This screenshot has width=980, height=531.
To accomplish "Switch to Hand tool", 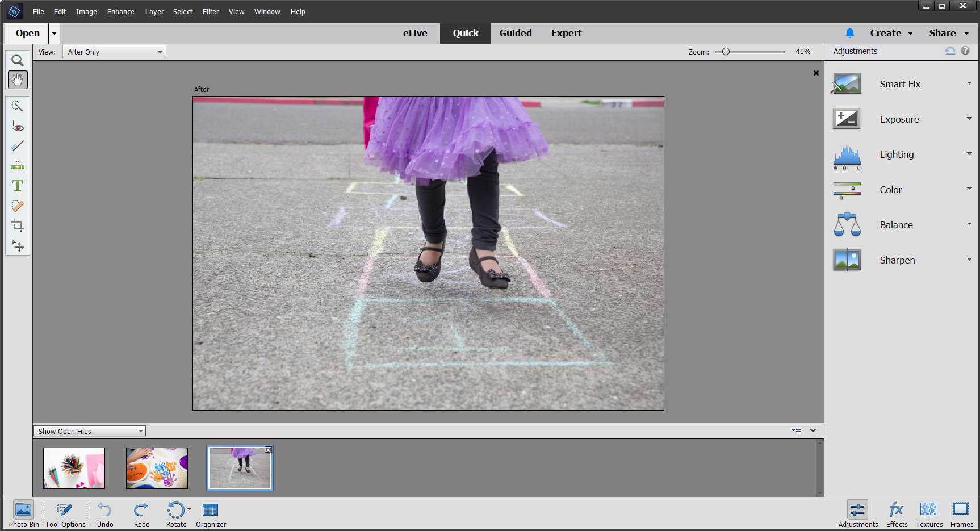I will (18, 80).
